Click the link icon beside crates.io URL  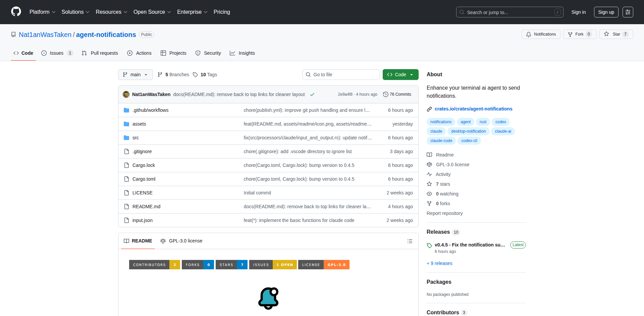point(429,109)
